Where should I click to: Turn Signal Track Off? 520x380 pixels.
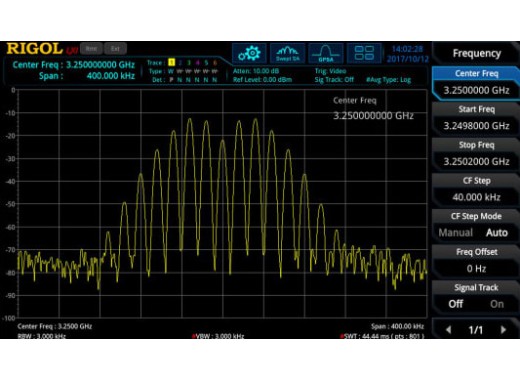(455, 304)
